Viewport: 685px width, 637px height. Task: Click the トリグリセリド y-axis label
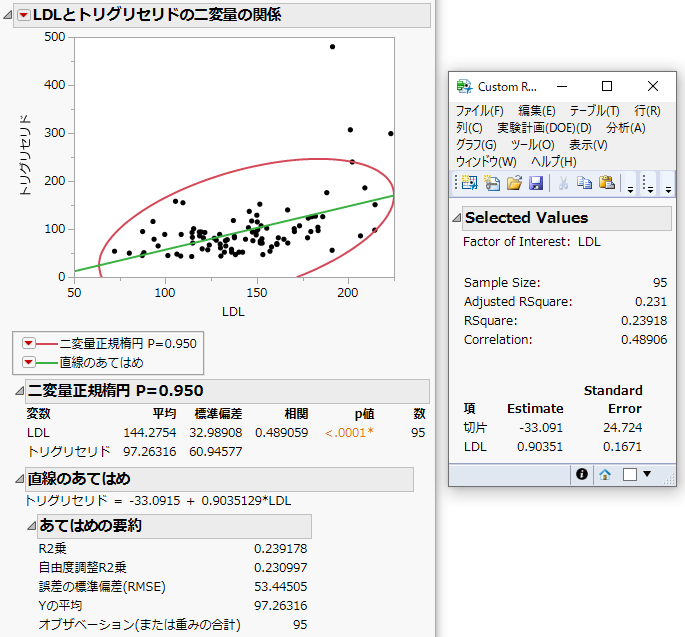(x=26, y=156)
